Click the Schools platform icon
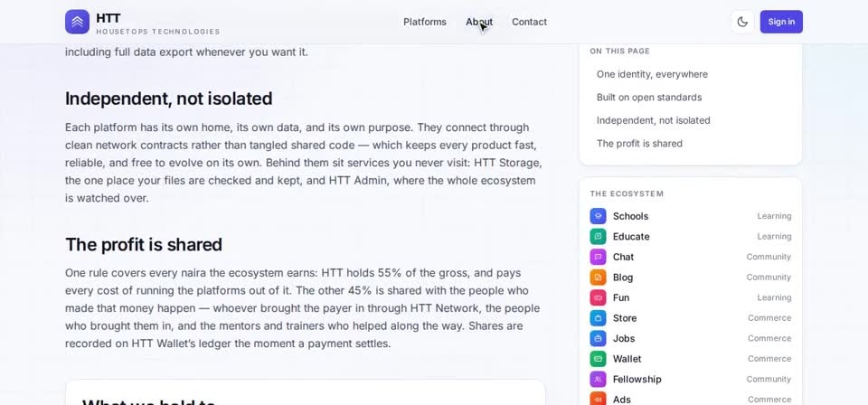868x405 pixels. (598, 216)
